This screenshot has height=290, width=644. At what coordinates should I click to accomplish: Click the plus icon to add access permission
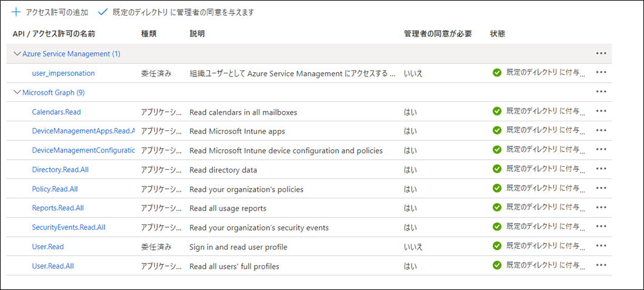(16, 12)
